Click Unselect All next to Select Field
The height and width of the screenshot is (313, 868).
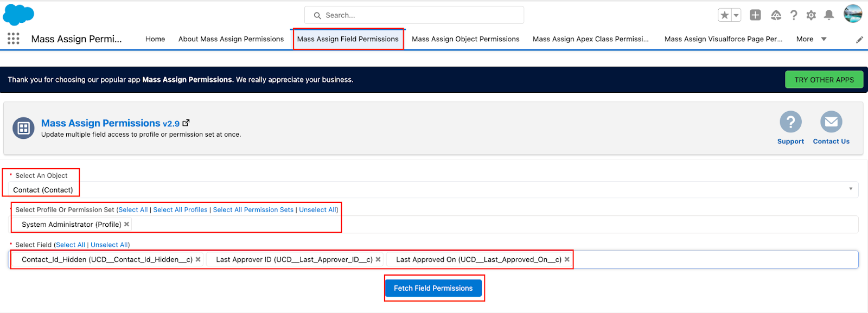[x=110, y=245]
